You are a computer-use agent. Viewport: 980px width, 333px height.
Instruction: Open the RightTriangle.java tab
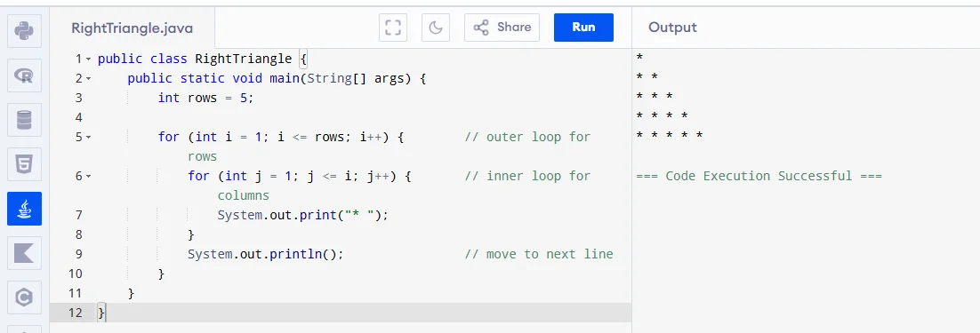pyautogui.click(x=132, y=28)
